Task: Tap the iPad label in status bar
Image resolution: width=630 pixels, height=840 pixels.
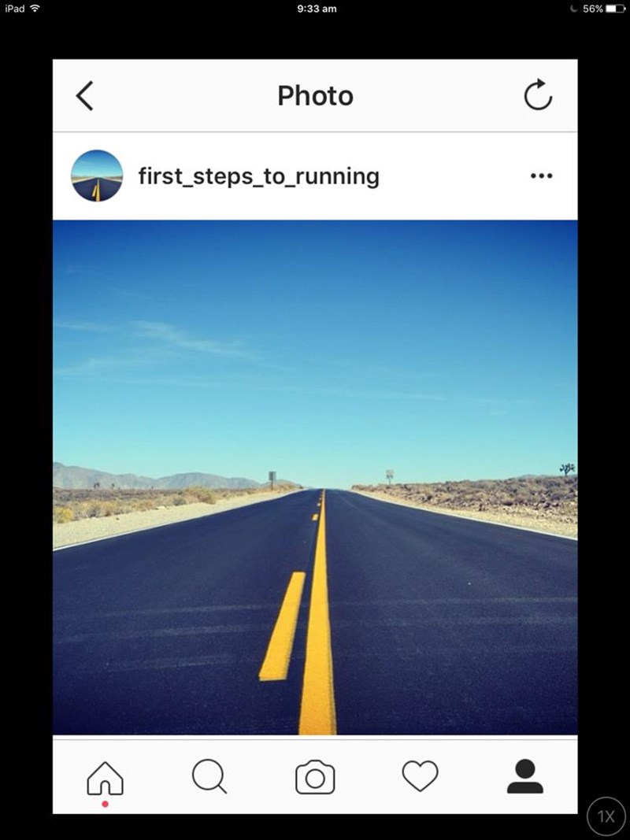Action: (14, 8)
